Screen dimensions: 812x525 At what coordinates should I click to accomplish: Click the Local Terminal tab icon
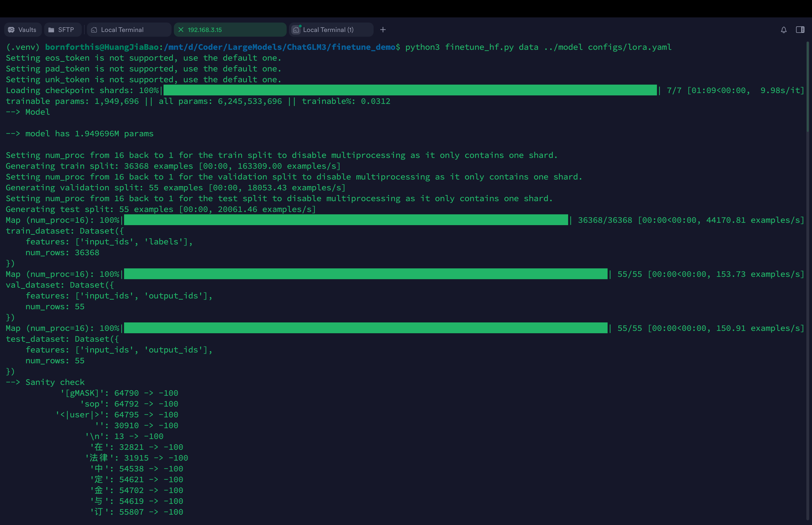(94, 30)
